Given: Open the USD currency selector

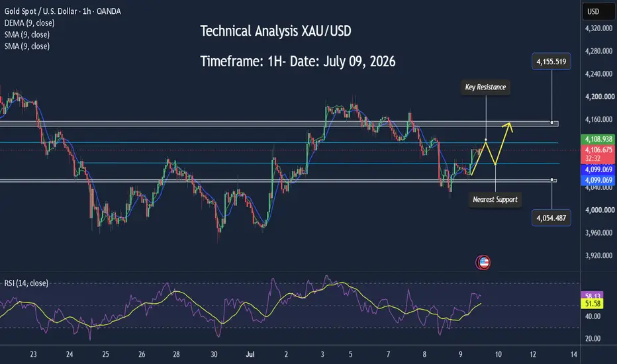Looking at the screenshot, I should [598, 12].
